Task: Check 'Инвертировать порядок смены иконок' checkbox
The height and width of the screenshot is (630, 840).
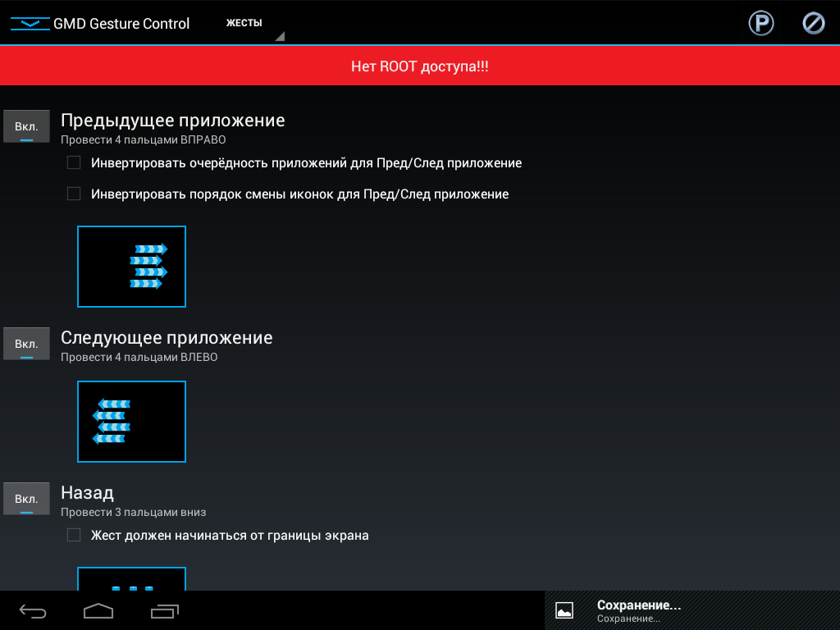Action: pos(74,194)
